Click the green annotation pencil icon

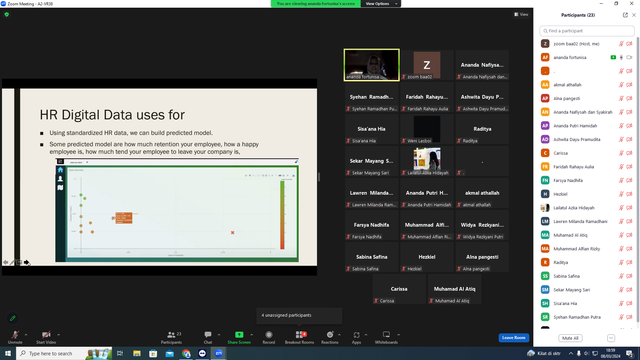pos(13,318)
